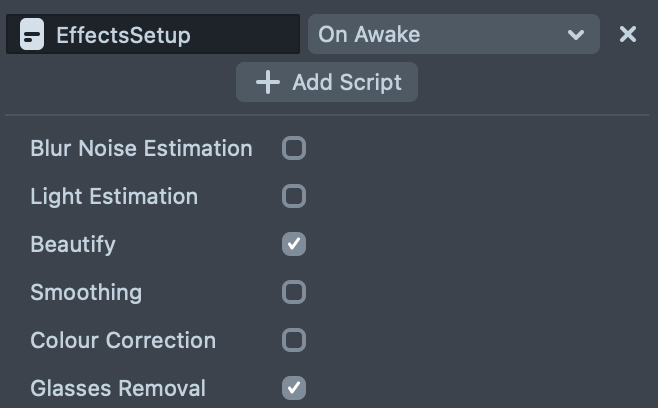The height and width of the screenshot is (408, 658).
Task: Click the divider line below Add Script
Action: (328, 115)
